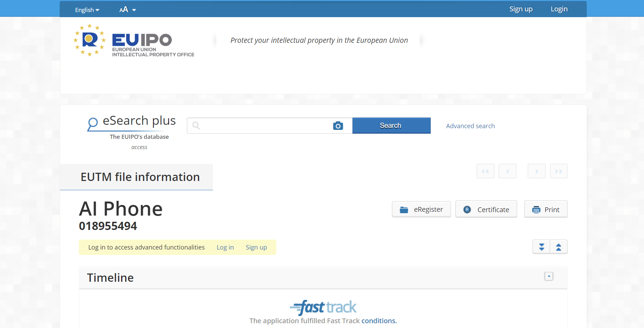The height and width of the screenshot is (328, 644).
Task: Collapse all sections with double-up arrow
Action: point(559,247)
